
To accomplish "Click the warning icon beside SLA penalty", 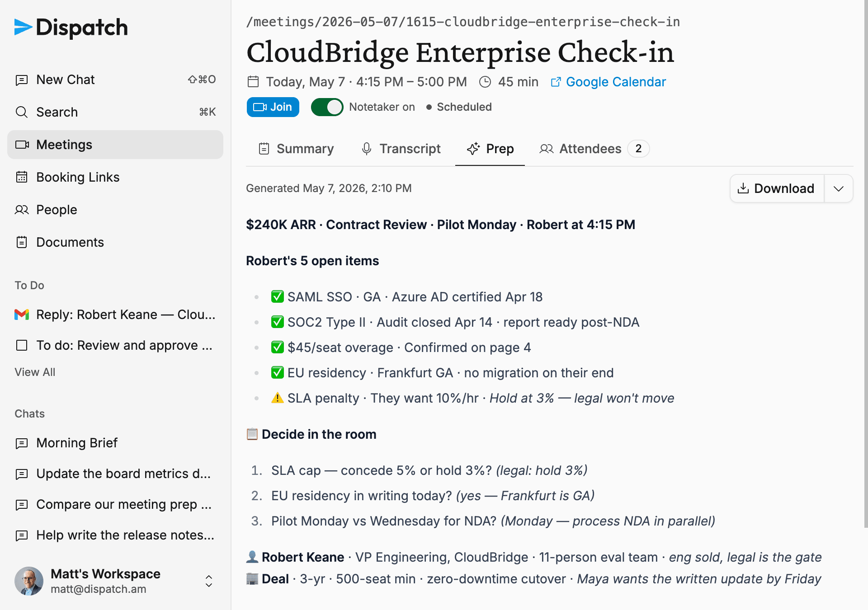I will coord(277,398).
